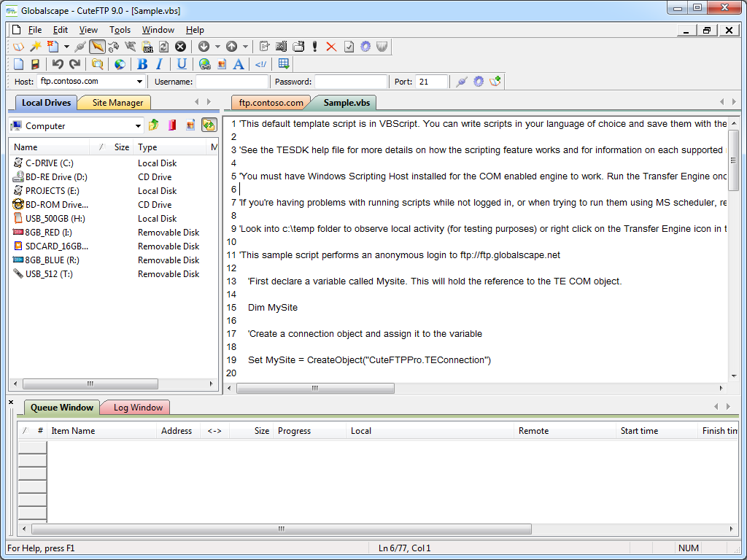The image size is (747, 560).
Task: Click the Underline formatting icon
Action: 182,64
